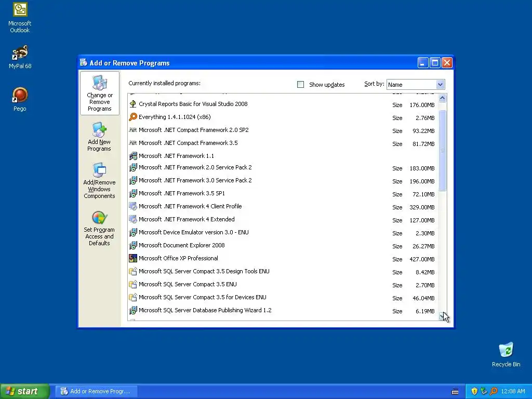532x399 pixels.
Task: Select Microsoft .NET Framework 3.0 Service Pack 2
Action: point(283,180)
